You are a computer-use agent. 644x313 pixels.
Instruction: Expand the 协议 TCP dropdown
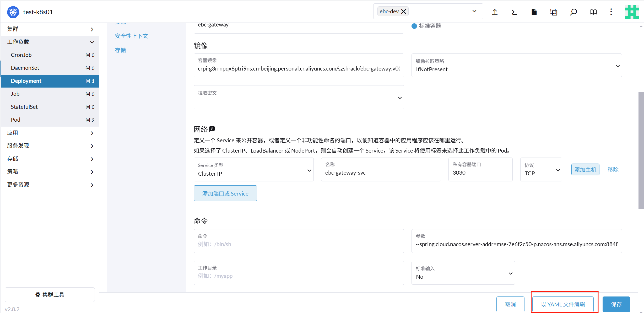tap(541, 170)
